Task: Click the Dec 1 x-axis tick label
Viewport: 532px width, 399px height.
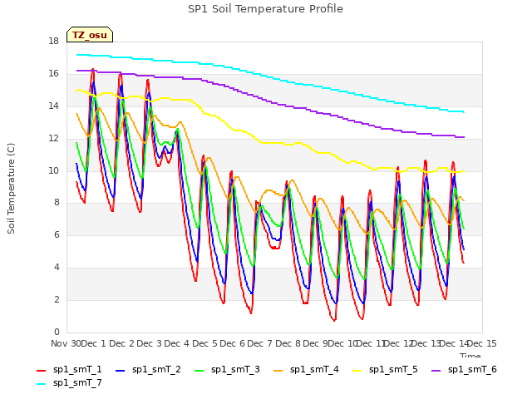Action: pos(94,343)
